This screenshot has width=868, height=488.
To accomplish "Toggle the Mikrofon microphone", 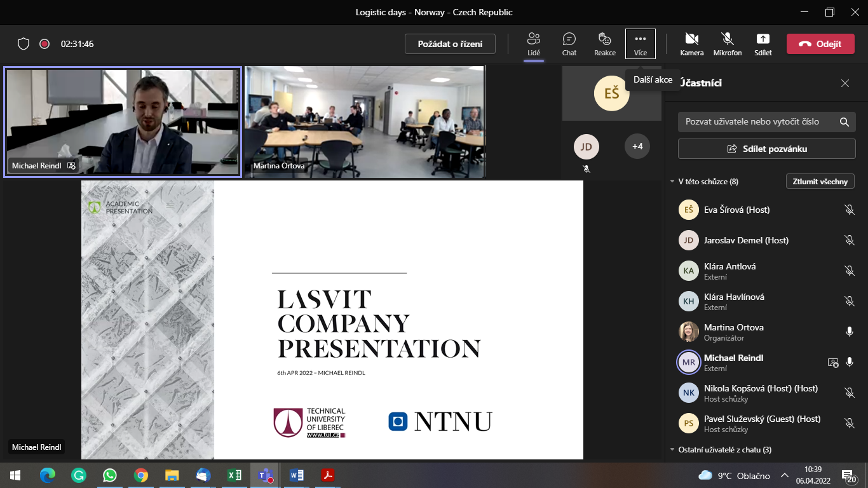I will tap(728, 44).
